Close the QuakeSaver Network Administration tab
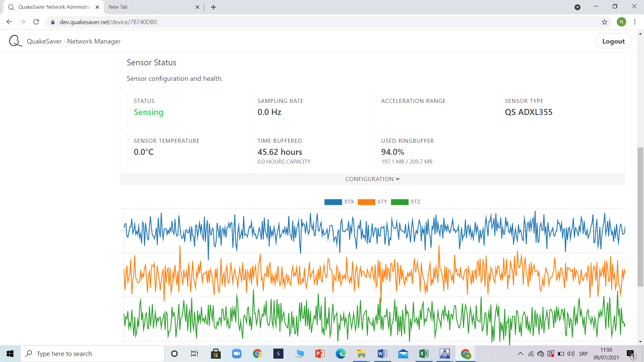The width and height of the screenshot is (644, 362). coord(97,7)
